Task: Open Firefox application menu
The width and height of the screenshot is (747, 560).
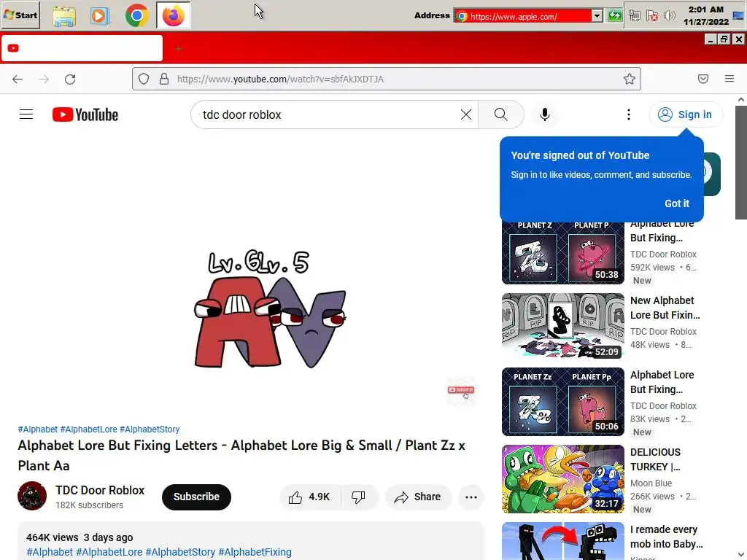Action: [x=729, y=79]
